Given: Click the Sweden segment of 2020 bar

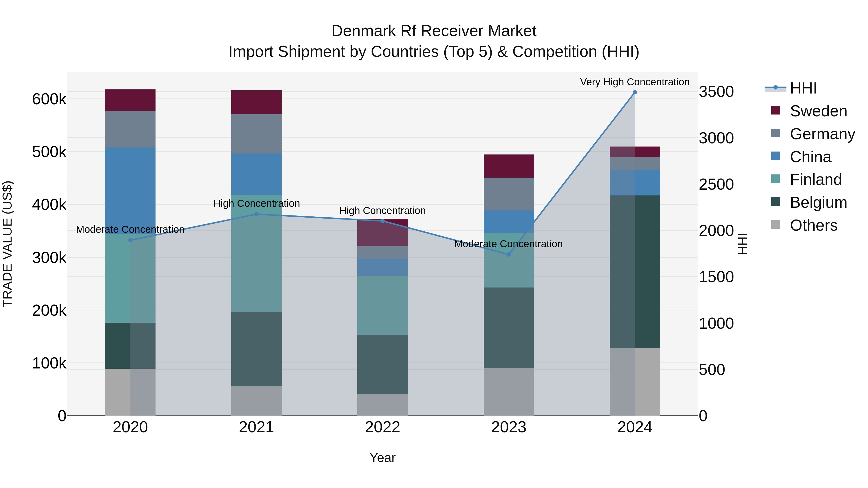Looking at the screenshot, I should (130, 100).
